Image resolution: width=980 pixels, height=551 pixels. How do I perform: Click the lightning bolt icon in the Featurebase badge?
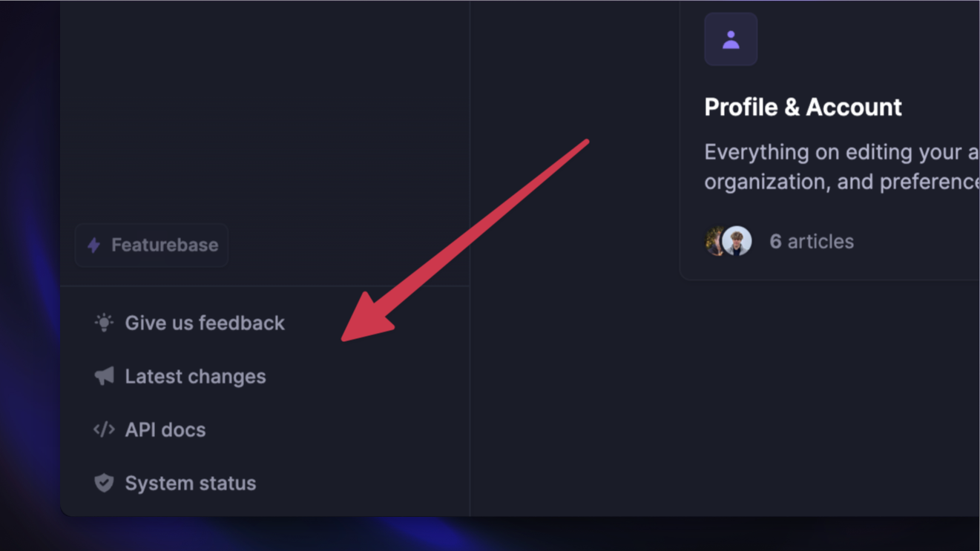pyautogui.click(x=93, y=245)
